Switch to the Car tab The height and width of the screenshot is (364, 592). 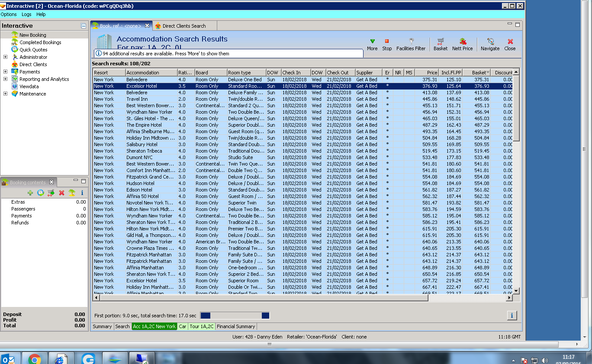[x=183, y=326]
